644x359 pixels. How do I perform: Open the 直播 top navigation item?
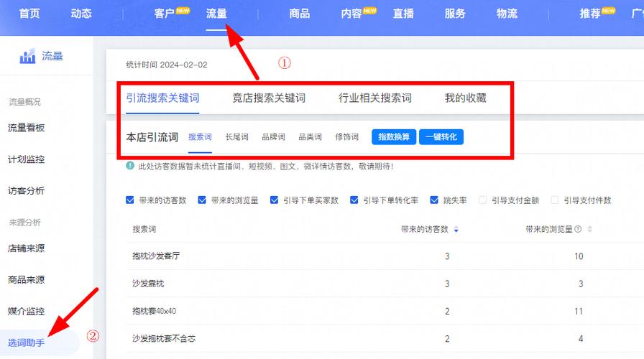[403, 14]
